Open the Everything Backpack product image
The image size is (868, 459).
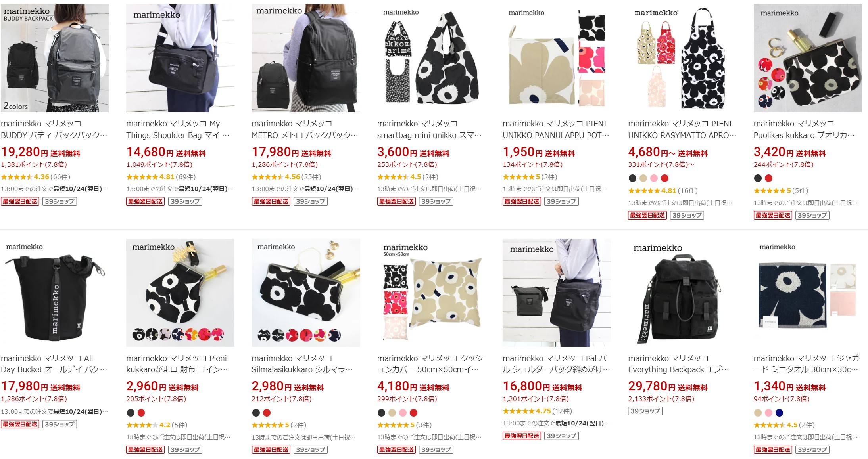[682, 293]
